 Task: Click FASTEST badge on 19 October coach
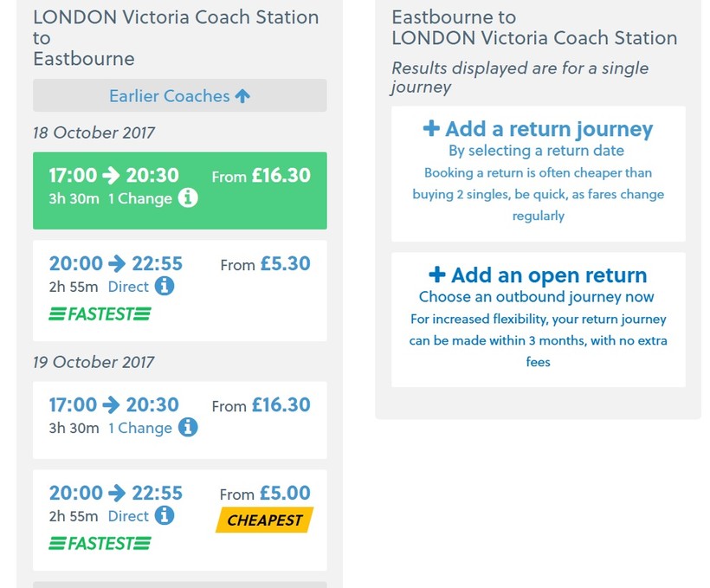pos(100,544)
